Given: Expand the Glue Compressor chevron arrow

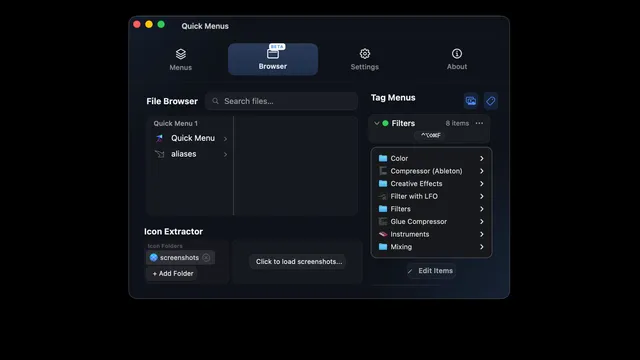Looking at the screenshot, I should click(x=482, y=222).
